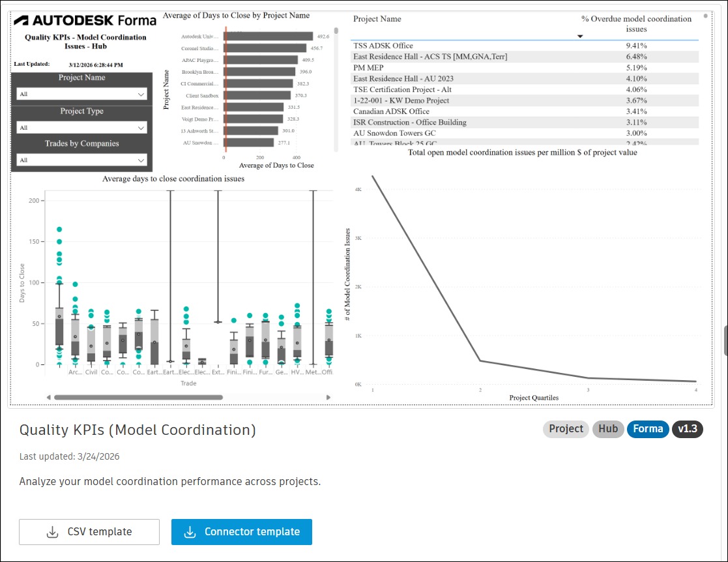
Task: Select ISR Construction - Office Building row
Action: pos(525,122)
